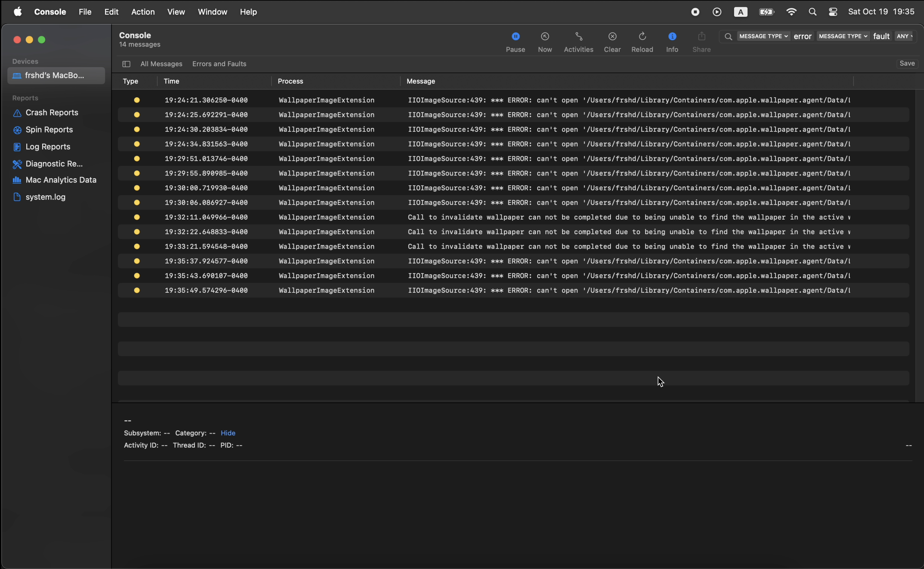Expand MESSAGE TYPE dropdown before fault
924x569 pixels.
(x=843, y=36)
